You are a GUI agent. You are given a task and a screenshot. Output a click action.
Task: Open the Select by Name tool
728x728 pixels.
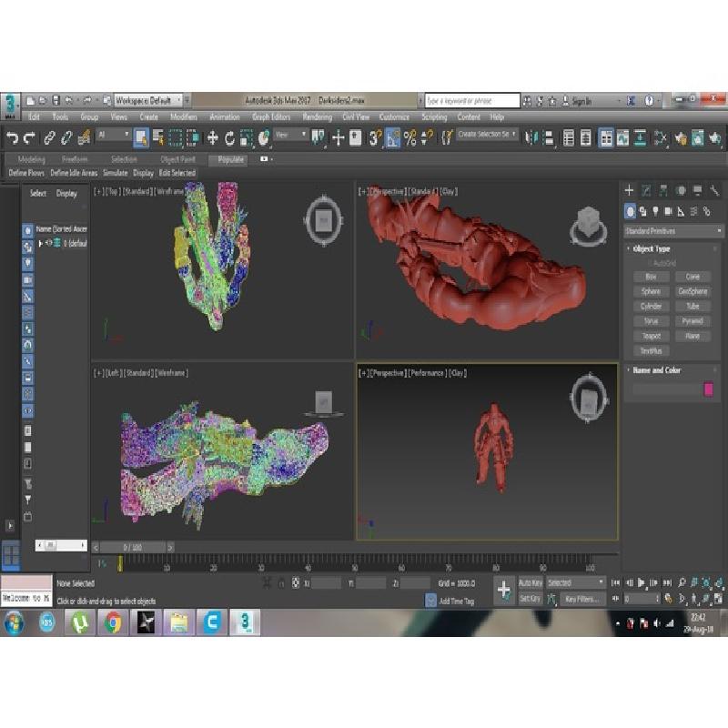[x=158, y=138]
